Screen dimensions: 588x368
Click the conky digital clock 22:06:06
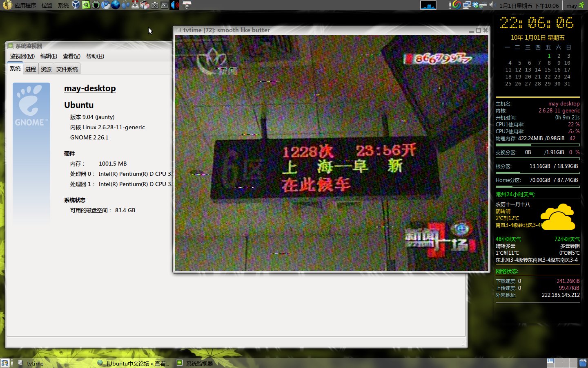pyautogui.click(x=537, y=23)
